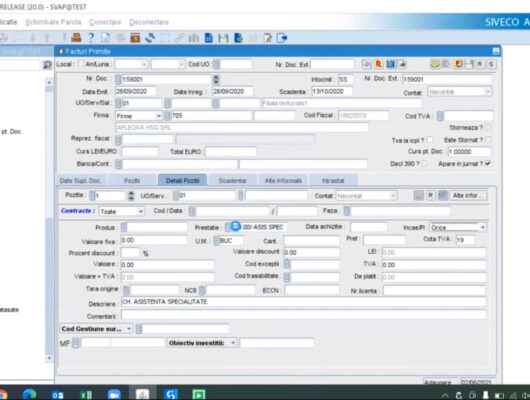Open the value list beside MF field
The image size is (530, 400).
(x=76, y=343)
